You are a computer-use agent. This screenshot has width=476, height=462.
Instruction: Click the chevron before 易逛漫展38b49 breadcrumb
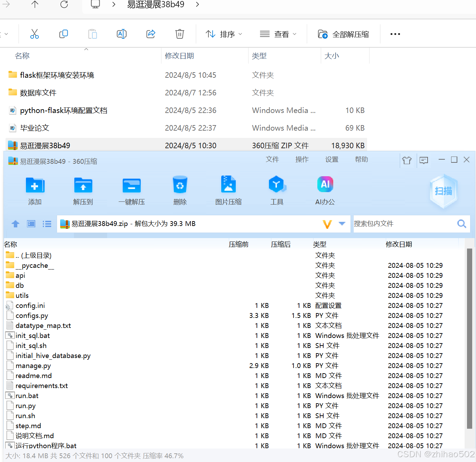[x=114, y=4]
